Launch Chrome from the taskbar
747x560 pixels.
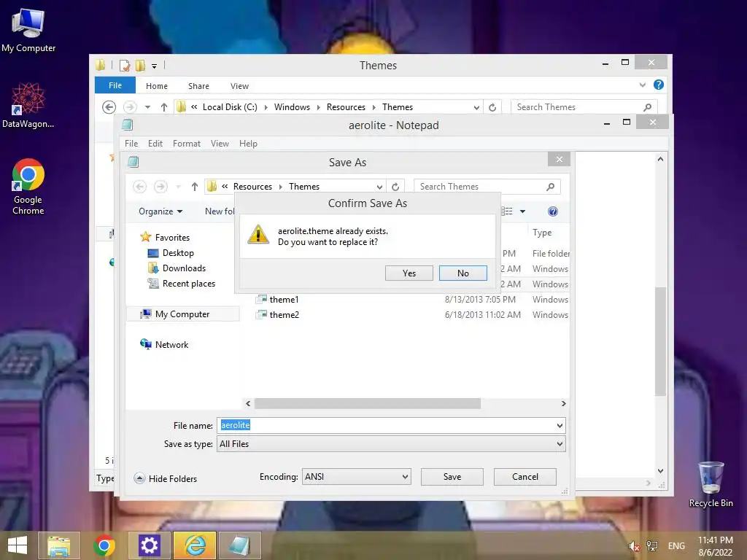point(104,545)
